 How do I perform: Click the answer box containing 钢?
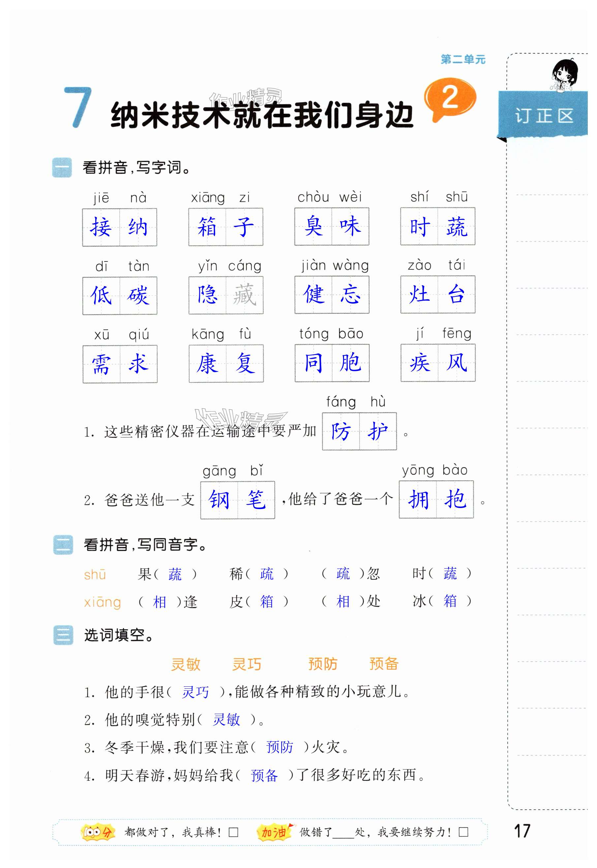coord(219,500)
